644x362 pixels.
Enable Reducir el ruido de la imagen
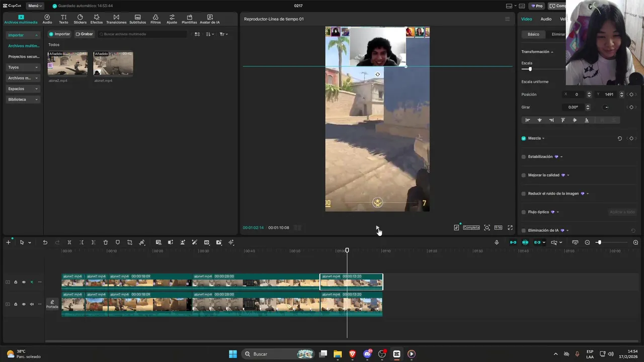pos(524,194)
